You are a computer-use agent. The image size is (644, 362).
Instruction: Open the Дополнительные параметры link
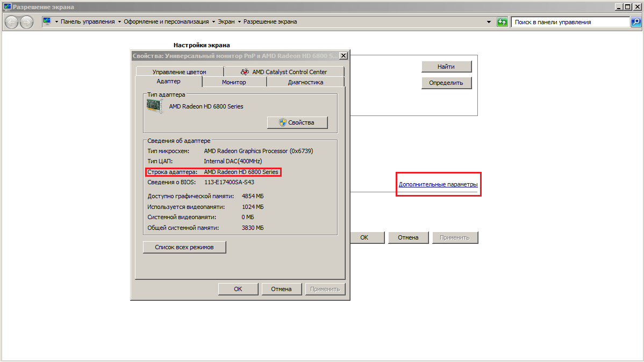(x=438, y=184)
